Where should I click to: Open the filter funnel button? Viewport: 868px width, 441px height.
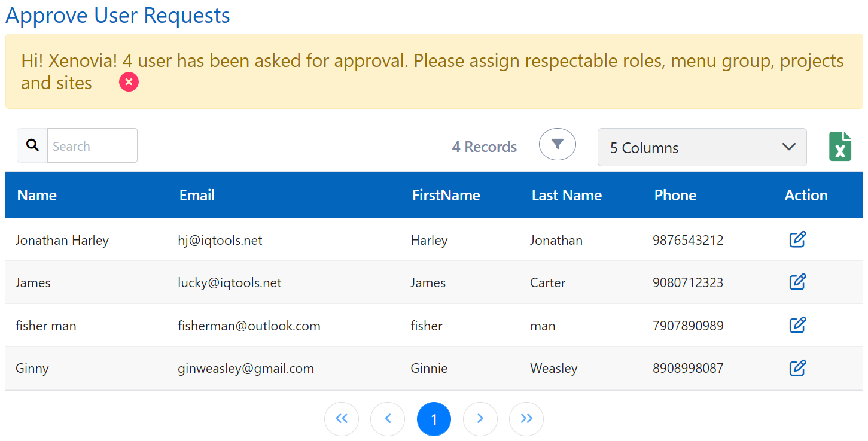557,144
